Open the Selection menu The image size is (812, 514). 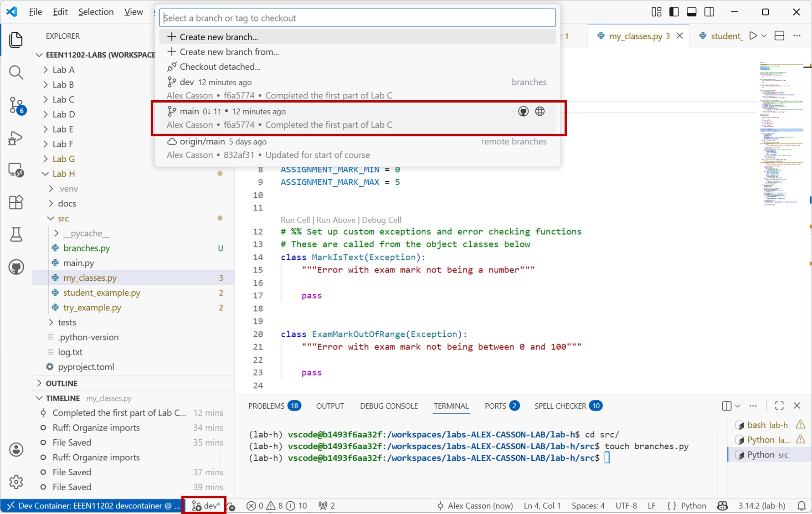coord(96,12)
